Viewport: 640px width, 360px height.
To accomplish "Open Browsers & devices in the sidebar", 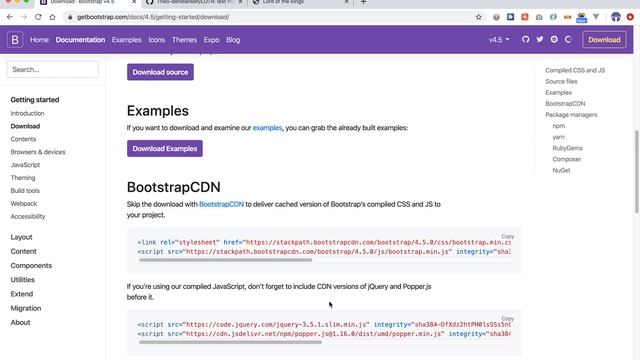I will [38, 152].
